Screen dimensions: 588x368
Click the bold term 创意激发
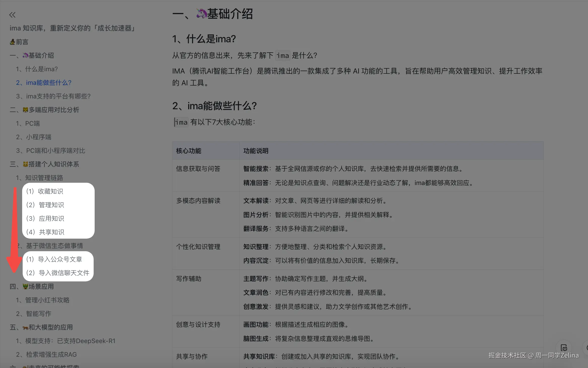point(256,307)
